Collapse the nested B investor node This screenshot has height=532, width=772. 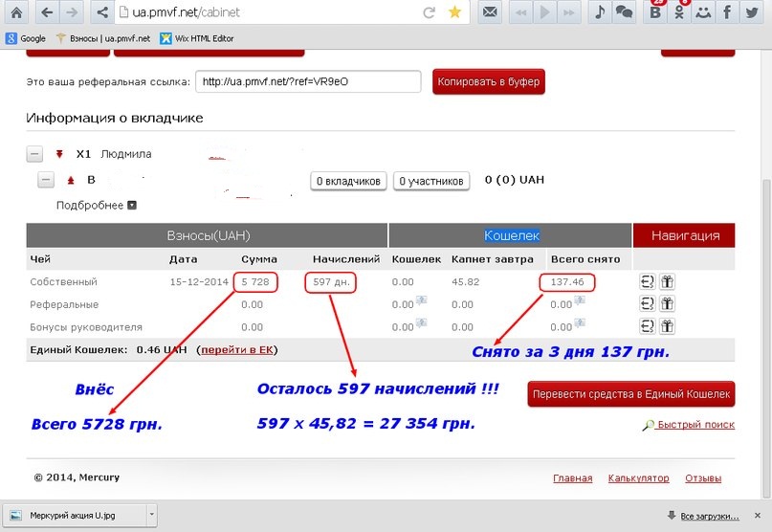pos(46,180)
